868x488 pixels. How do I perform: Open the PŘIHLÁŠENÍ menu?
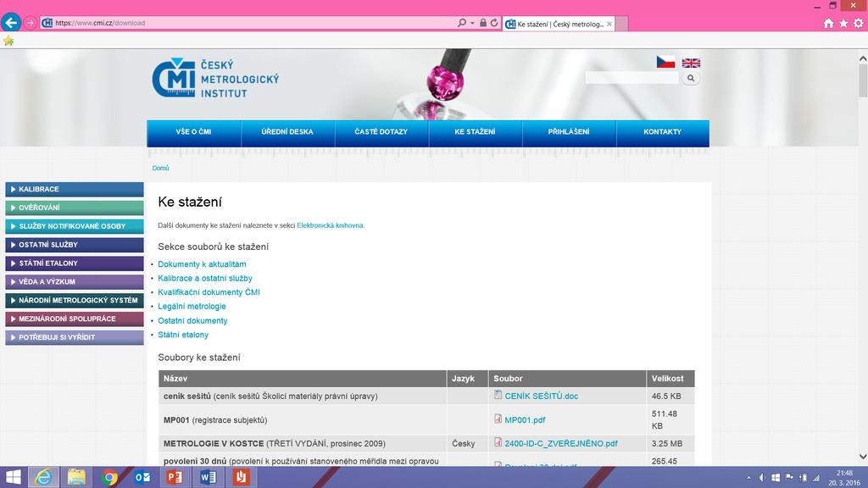569,132
